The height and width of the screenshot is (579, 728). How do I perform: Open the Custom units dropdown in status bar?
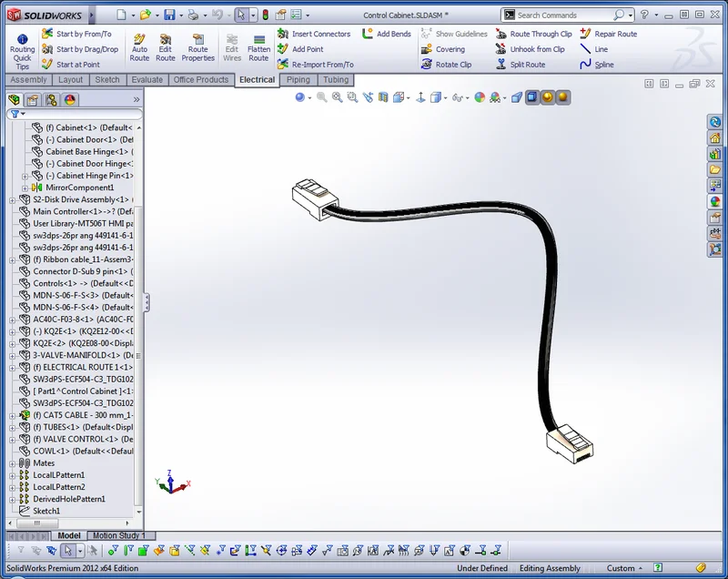coord(627,568)
